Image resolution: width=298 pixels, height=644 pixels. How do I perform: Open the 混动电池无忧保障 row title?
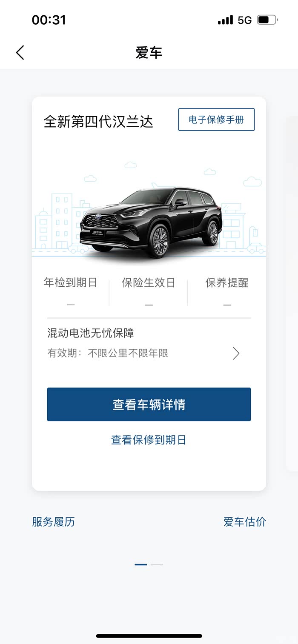(91, 333)
